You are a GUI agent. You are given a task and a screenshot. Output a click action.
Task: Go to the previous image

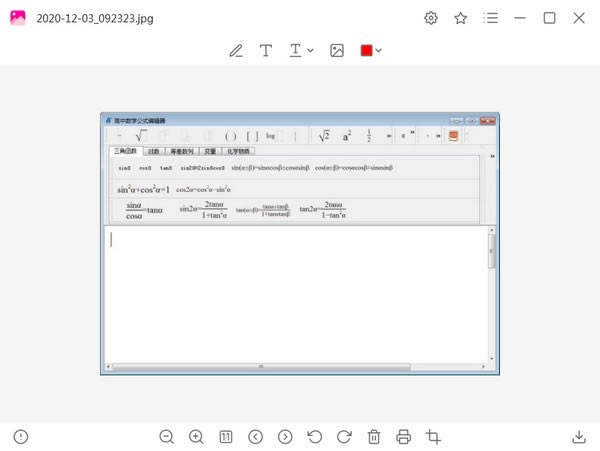(x=255, y=436)
